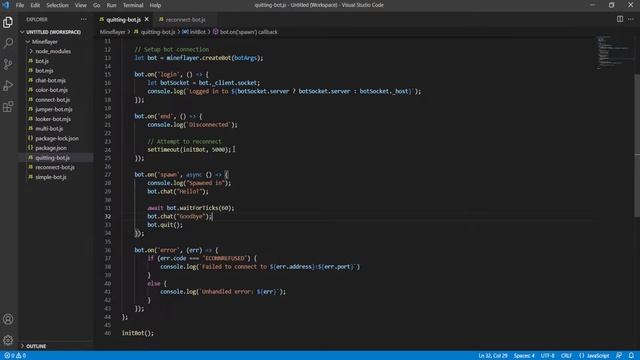This screenshot has width=640, height=360.
Task: Change file encoding UTF-8
Action: (x=547, y=356)
